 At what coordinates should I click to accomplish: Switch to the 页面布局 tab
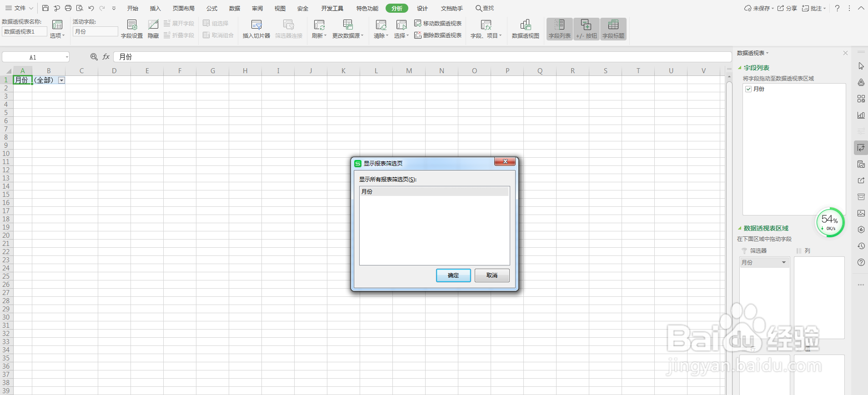pyautogui.click(x=184, y=8)
